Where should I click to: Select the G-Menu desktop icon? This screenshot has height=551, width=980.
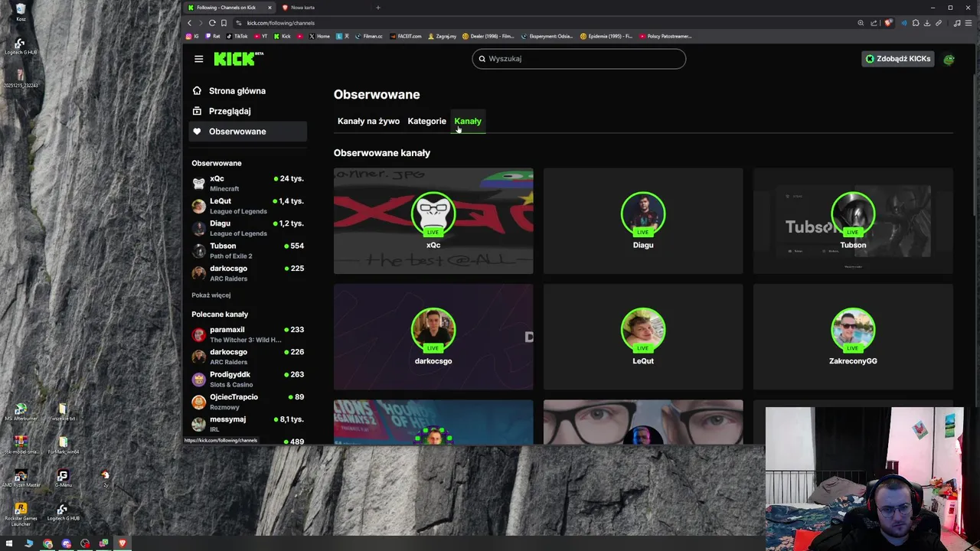pyautogui.click(x=63, y=478)
